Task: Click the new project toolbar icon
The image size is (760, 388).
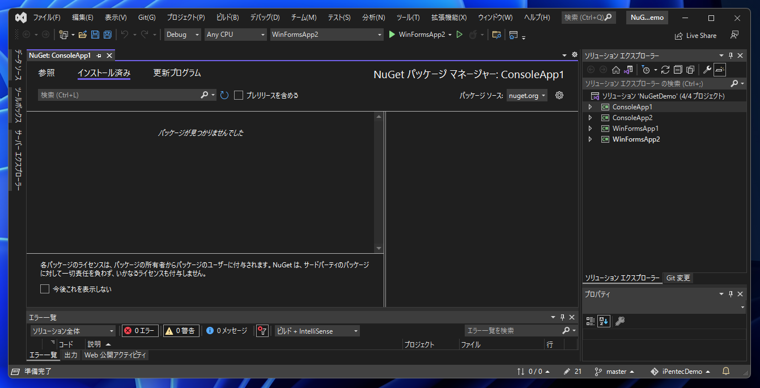Action: [63, 35]
